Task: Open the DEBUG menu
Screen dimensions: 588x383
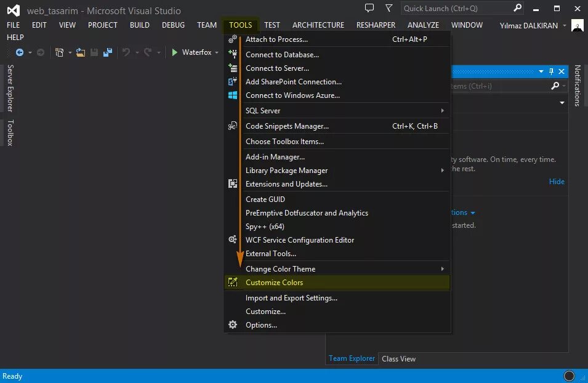Action: click(x=173, y=25)
